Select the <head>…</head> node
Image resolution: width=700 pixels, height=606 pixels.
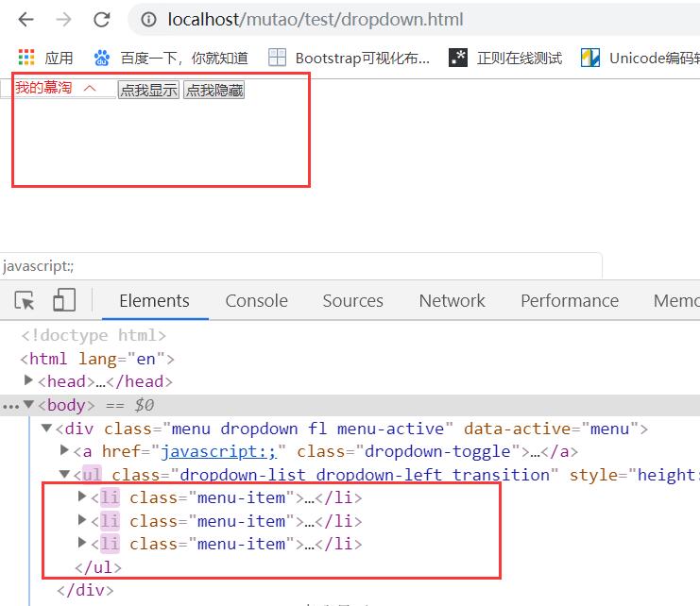(x=106, y=381)
